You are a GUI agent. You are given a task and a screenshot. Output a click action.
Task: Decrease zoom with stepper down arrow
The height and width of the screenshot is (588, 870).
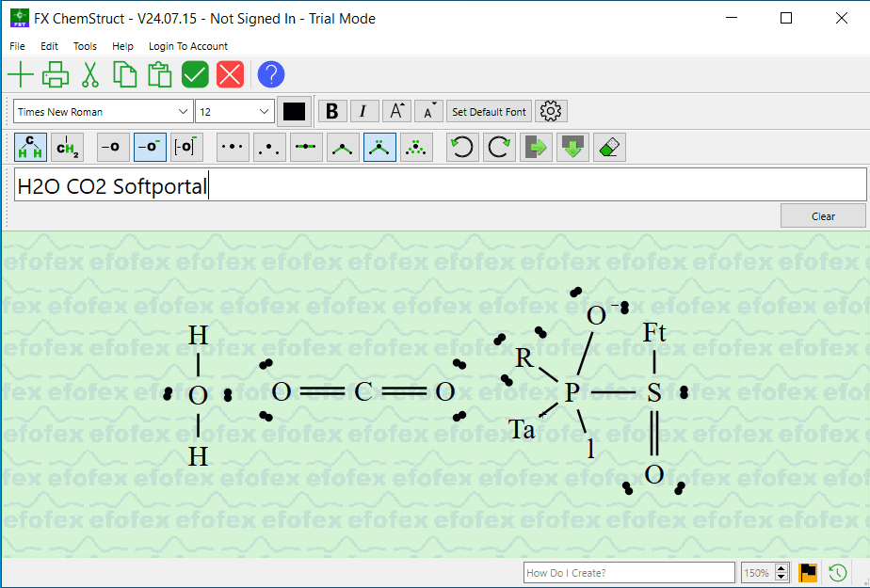pyautogui.click(x=781, y=577)
